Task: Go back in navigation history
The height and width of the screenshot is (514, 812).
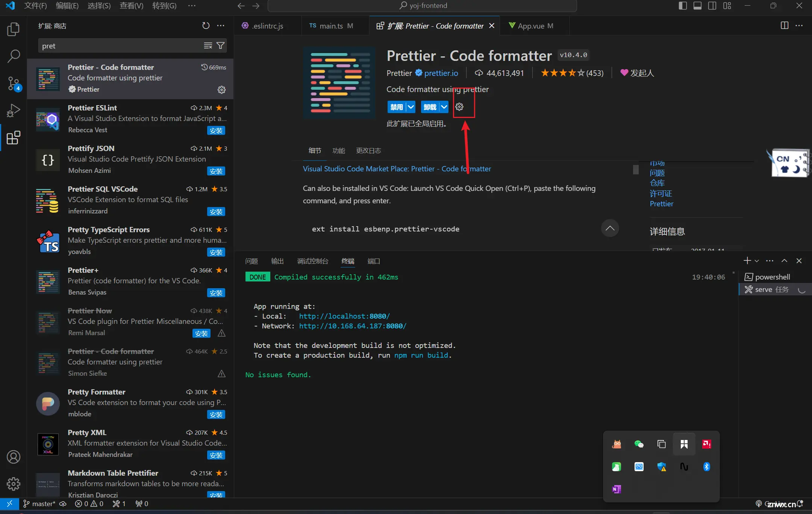Action: point(241,6)
